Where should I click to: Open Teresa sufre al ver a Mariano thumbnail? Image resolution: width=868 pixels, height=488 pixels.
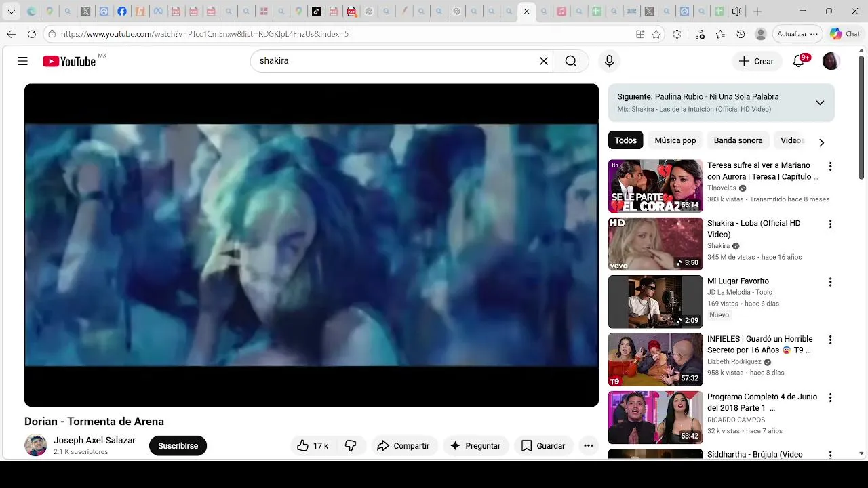[655, 186]
